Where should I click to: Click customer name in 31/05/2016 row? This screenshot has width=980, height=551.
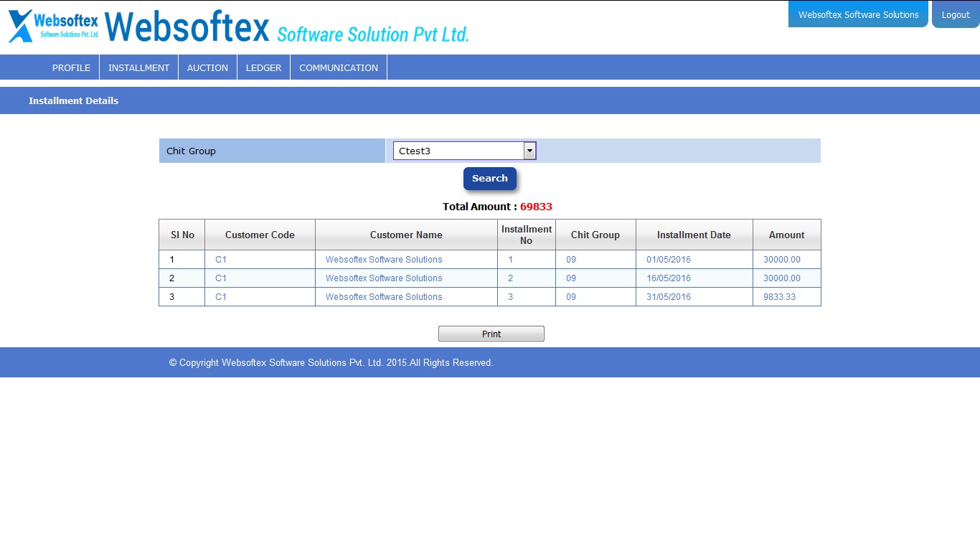click(x=384, y=297)
